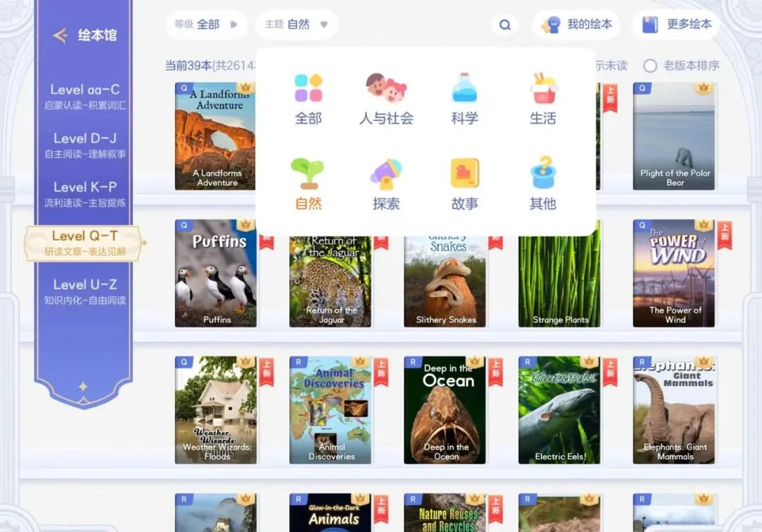Switch to Level K-P tab
Image resolution: width=762 pixels, height=532 pixels.
tap(85, 194)
